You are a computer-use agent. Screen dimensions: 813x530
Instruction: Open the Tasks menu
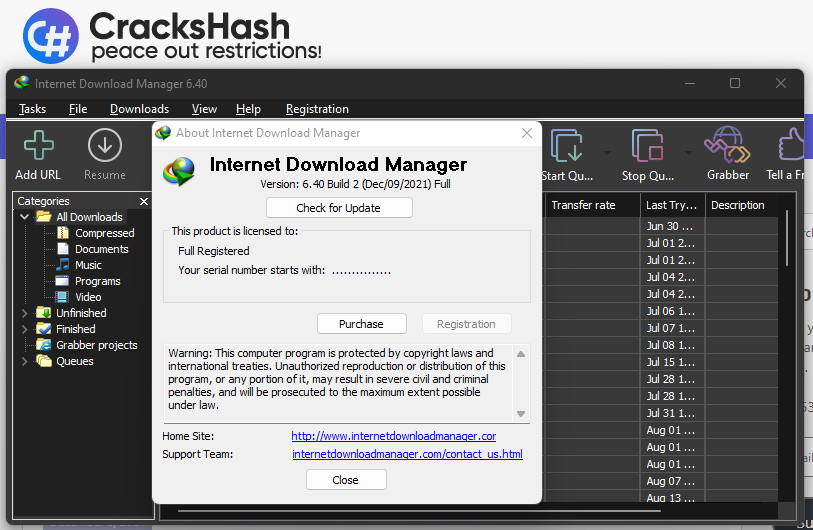pyautogui.click(x=33, y=109)
